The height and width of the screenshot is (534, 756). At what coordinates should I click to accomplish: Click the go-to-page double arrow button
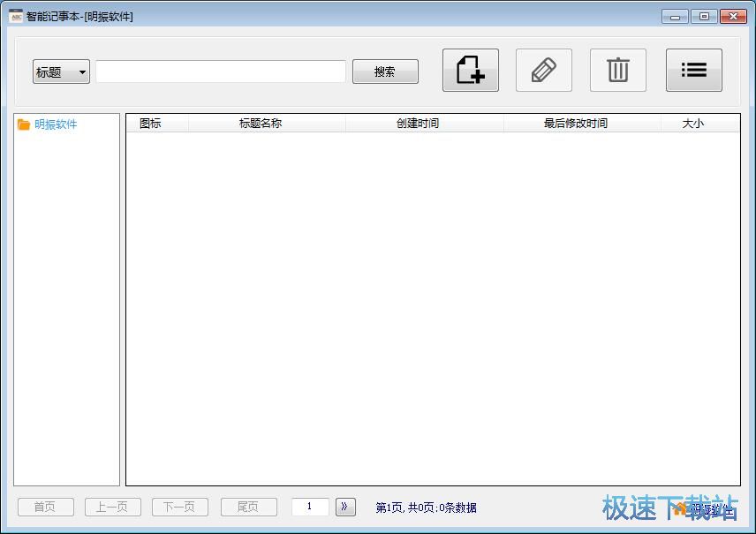click(x=345, y=507)
